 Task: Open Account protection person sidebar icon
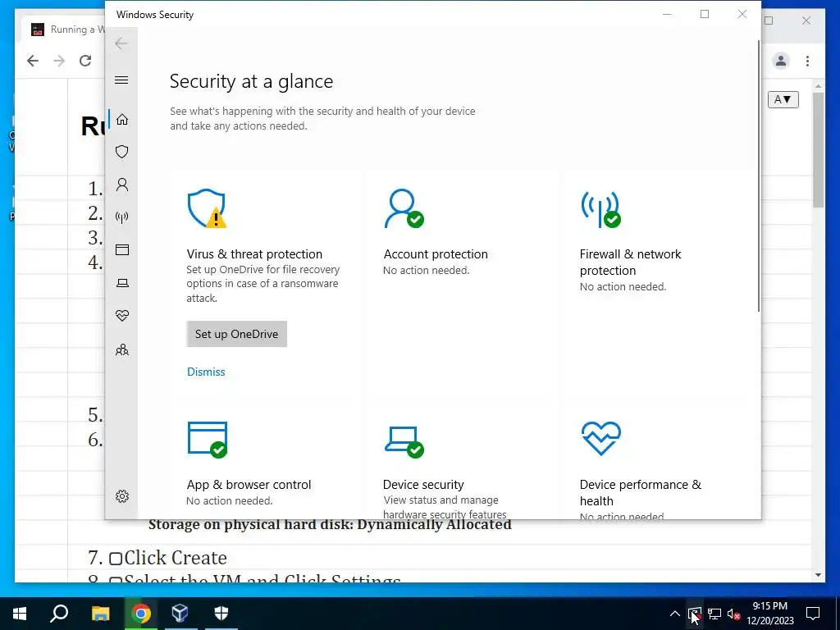[x=122, y=185]
